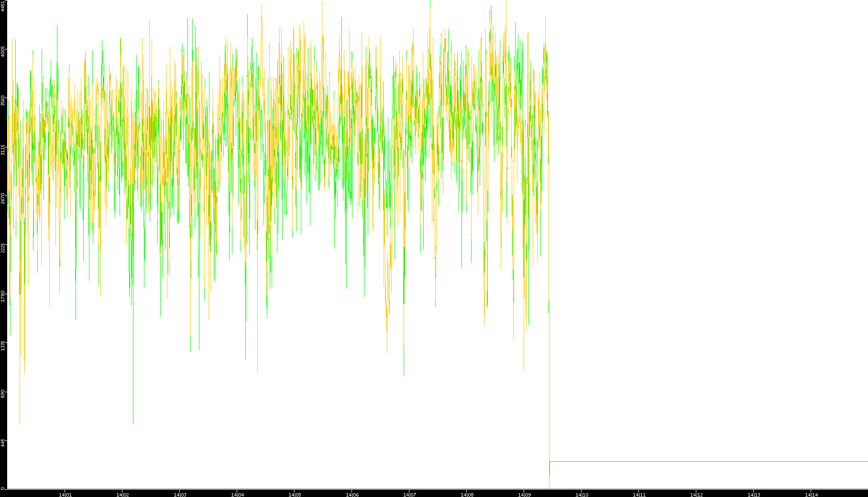Click the 3560 y-axis label
Screen dimensions: 868x497
point(3,100)
